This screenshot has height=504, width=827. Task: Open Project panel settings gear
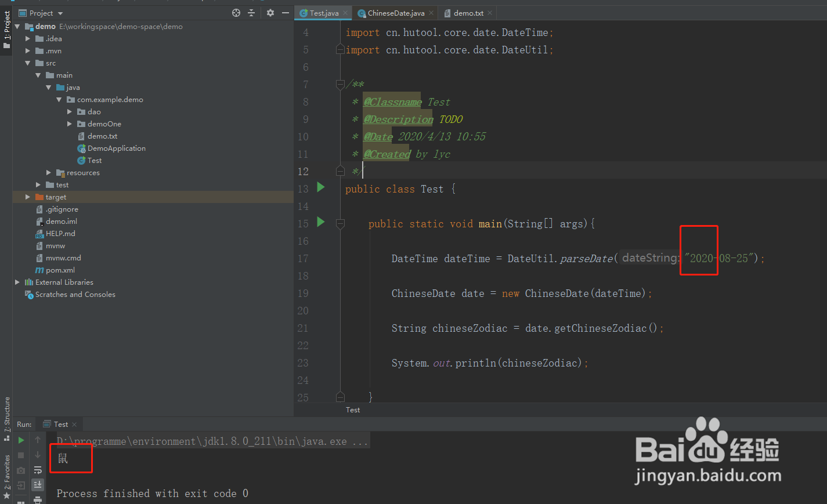tap(270, 13)
